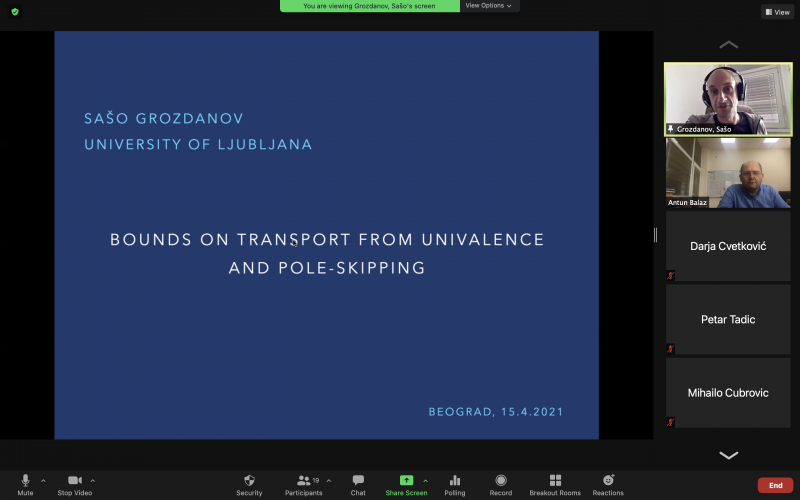Click the green Share Screen icon
The height and width of the screenshot is (500, 800).
[406, 481]
